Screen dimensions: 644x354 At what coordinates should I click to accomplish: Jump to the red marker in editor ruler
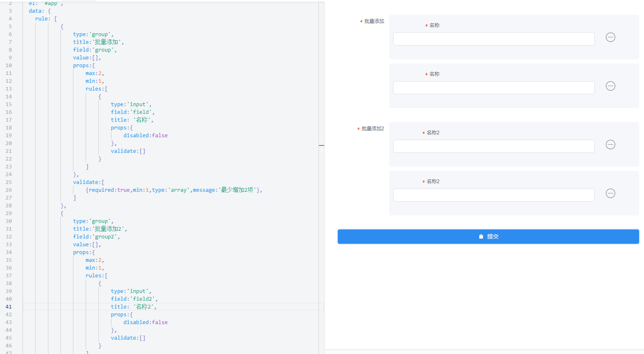tap(321, 145)
